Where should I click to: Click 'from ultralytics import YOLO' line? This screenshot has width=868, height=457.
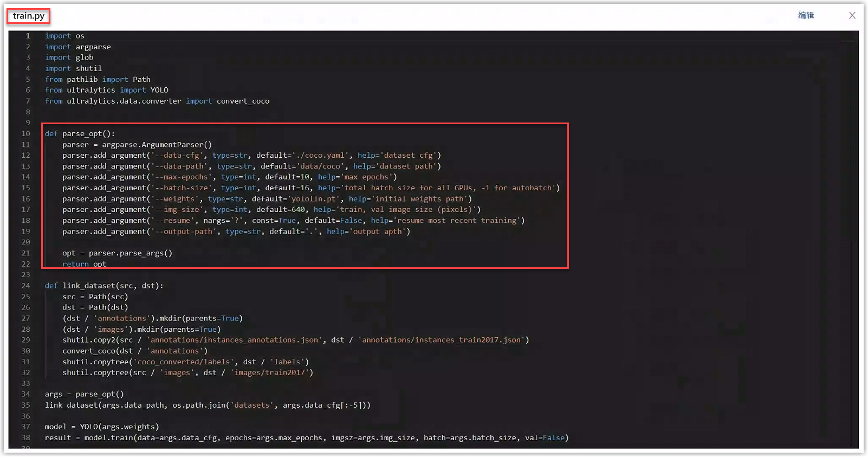[106, 90]
